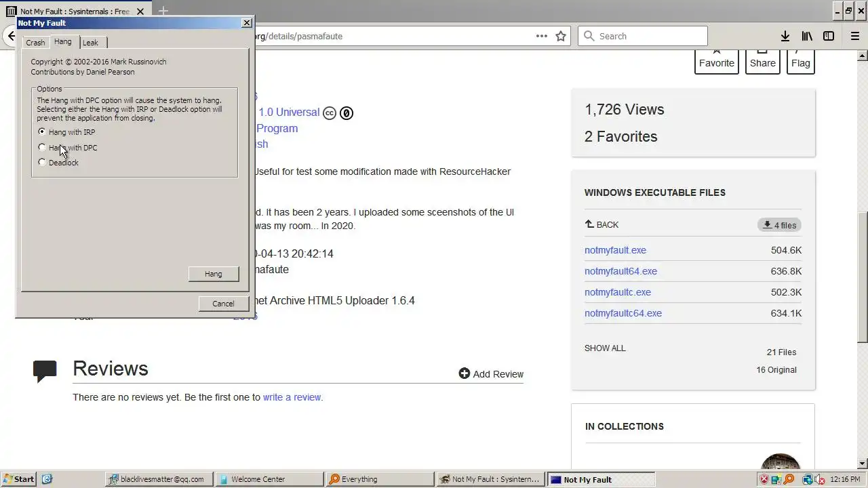The height and width of the screenshot is (488, 868).
Task: Click the Windows side-by-side tray icon
Action: (x=776, y=479)
